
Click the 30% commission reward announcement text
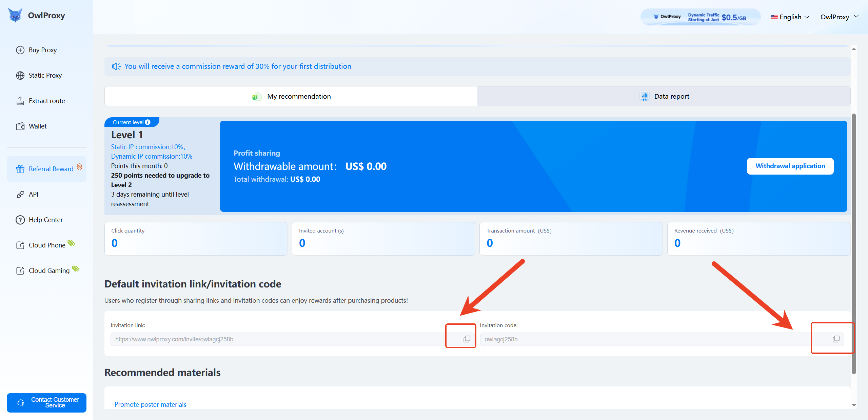[238, 66]
